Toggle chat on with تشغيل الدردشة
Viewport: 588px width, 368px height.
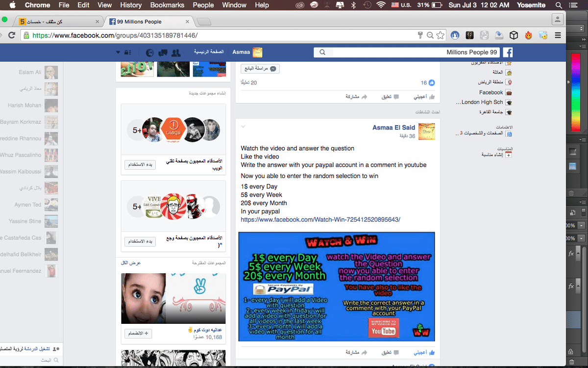click(29, 348)
